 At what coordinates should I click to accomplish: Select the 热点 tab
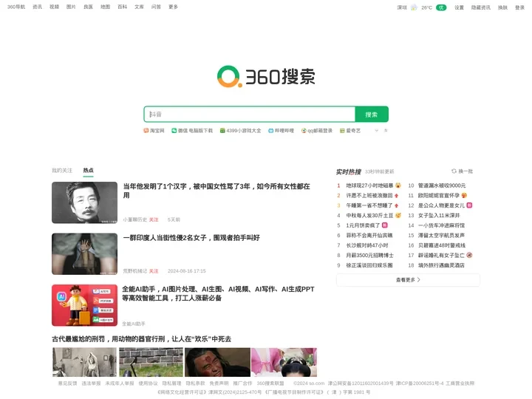(x=88, y=171)
